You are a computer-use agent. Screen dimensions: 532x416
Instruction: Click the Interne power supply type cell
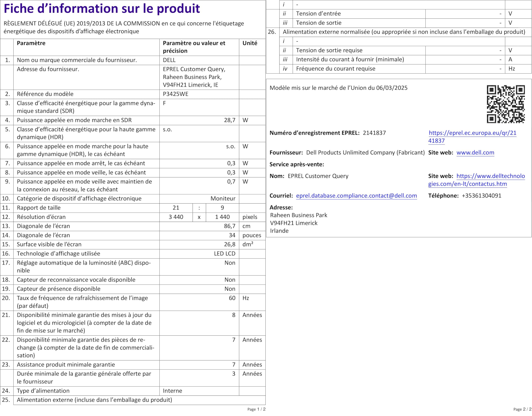(172, 391)
